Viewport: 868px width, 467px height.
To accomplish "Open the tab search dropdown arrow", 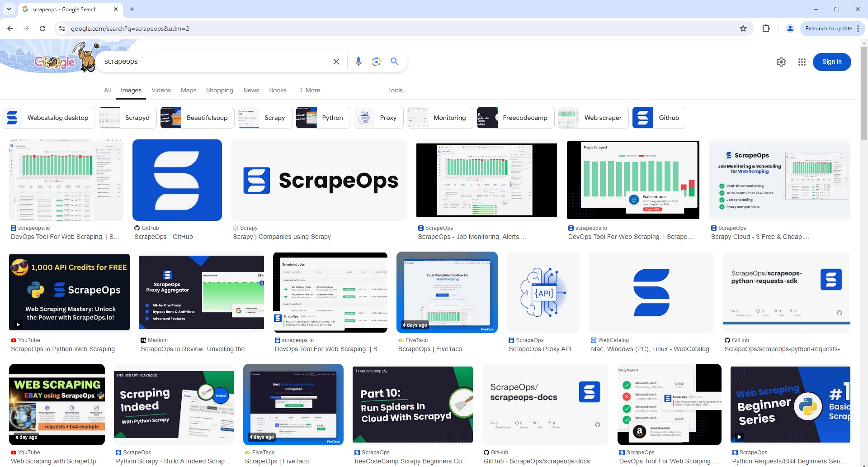I will pos(8,9).
